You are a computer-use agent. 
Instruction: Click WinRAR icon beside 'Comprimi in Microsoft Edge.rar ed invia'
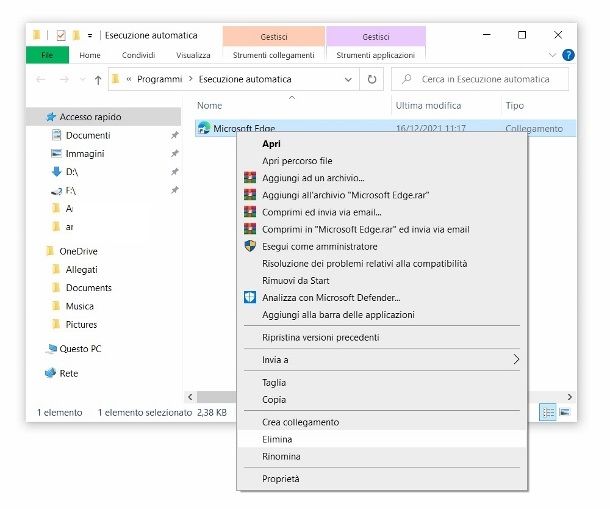[x=250, y=229]
